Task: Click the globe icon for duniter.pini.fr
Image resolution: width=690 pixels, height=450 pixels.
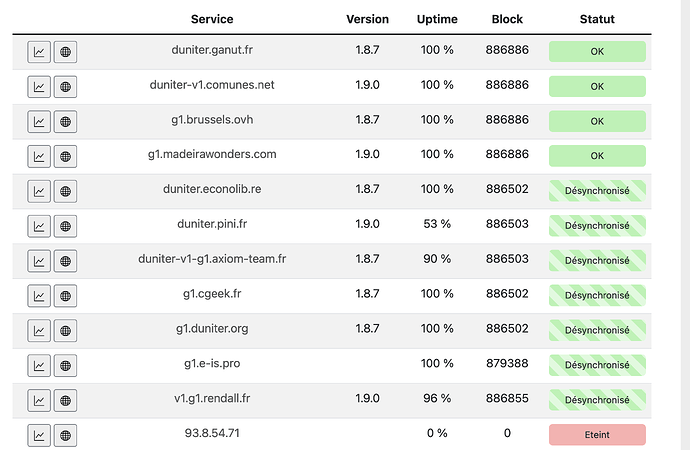Action: click(x=66, y=226)
